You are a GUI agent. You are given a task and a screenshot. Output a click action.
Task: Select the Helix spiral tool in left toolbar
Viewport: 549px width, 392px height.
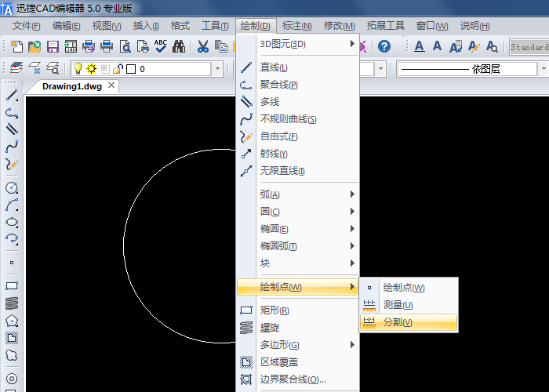(x=12, y=303)
